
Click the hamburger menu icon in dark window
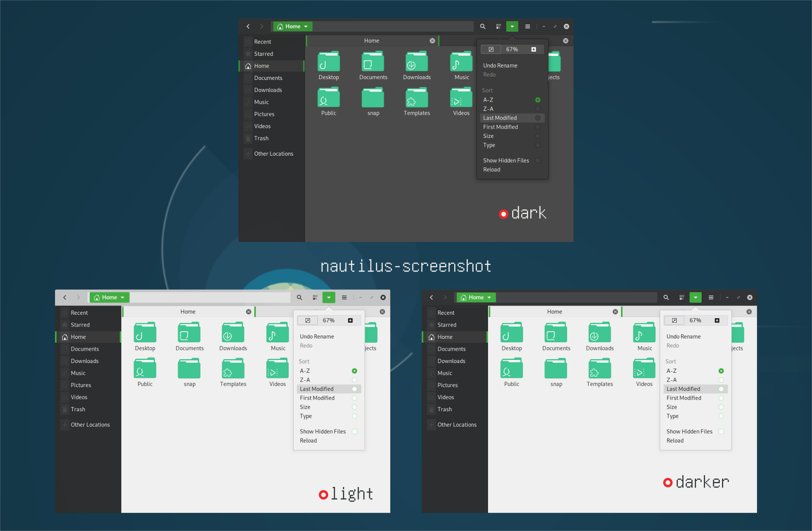pos(527,26)
